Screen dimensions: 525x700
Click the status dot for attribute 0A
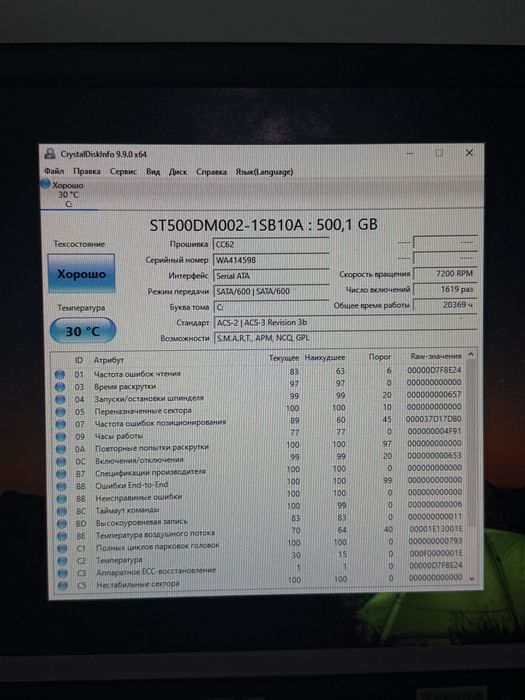coord(61,449)
